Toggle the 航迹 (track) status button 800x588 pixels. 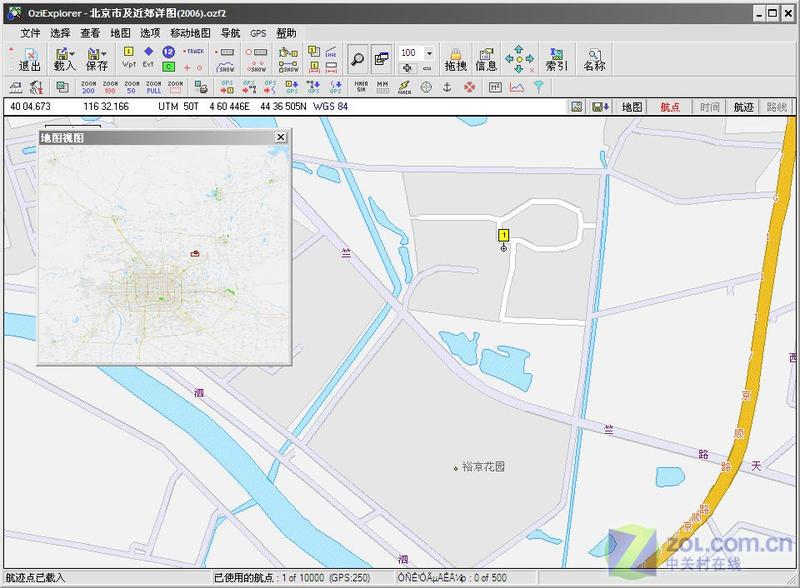point(743,107)
